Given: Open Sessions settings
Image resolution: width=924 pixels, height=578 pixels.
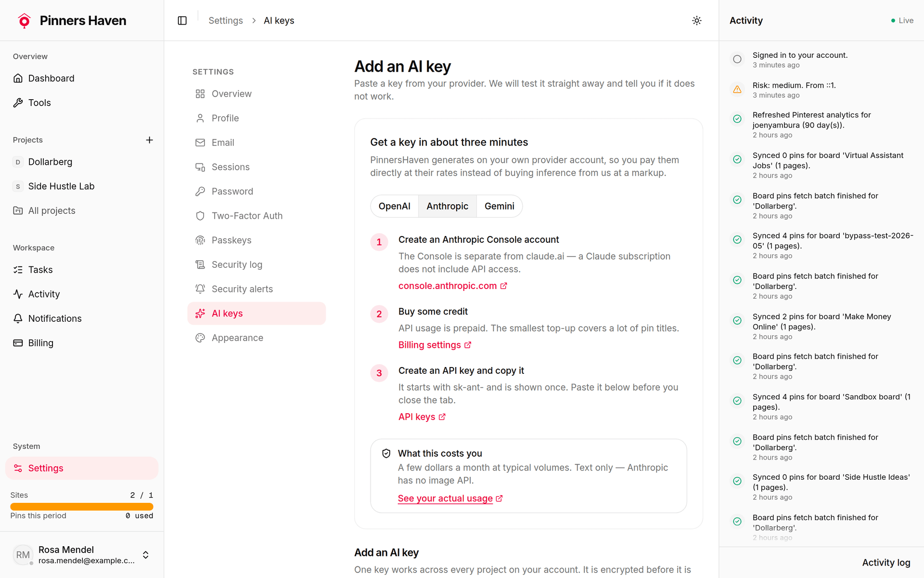Looking at the screenshot, I should click(257, 167).
